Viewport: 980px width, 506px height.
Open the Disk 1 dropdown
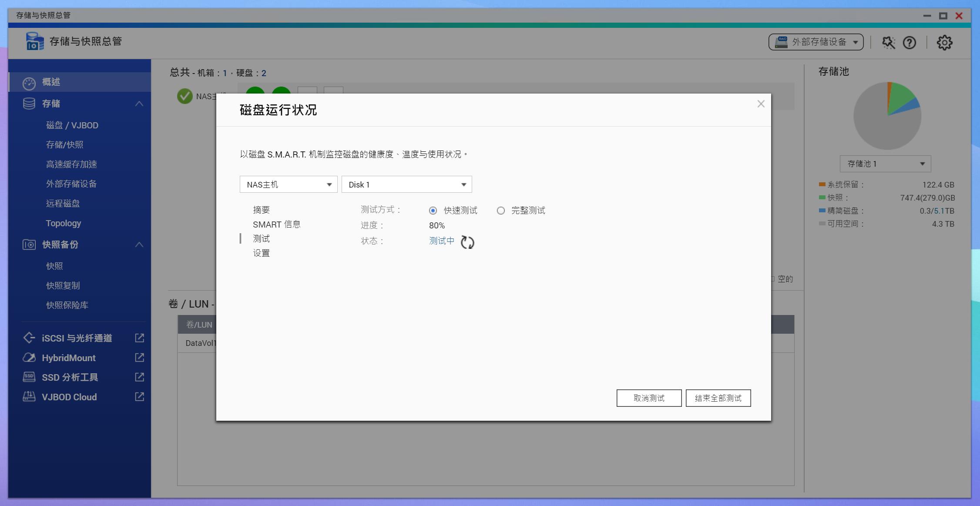[406, 184]
